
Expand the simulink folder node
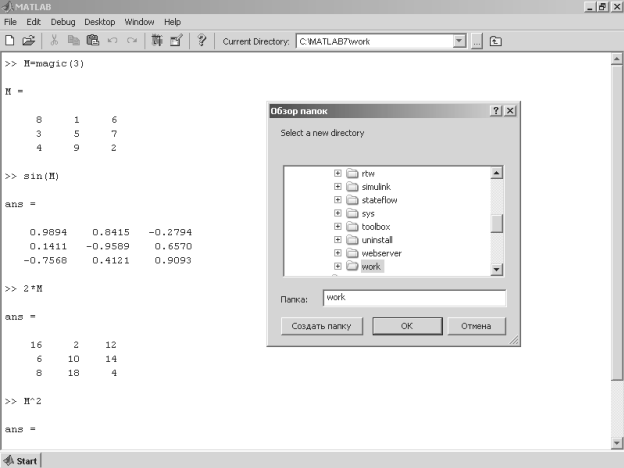pyautogui.click(x=337, y=187)
